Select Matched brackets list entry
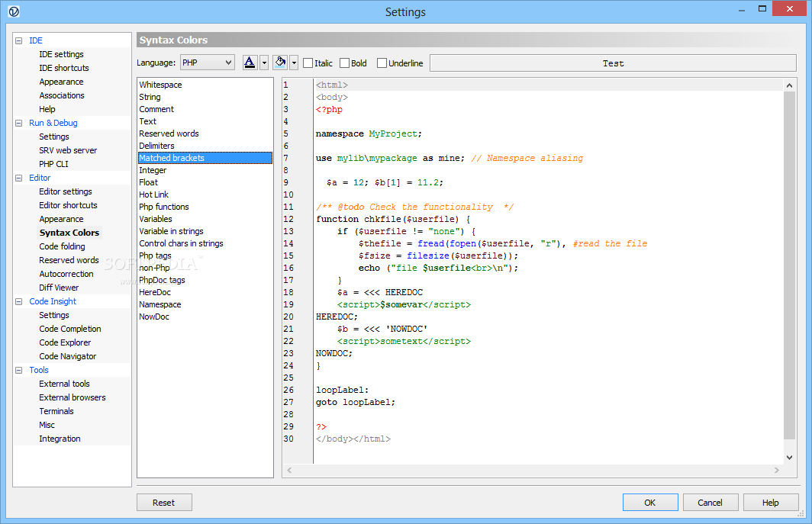The image size is (812, 524). click(205, 158)
